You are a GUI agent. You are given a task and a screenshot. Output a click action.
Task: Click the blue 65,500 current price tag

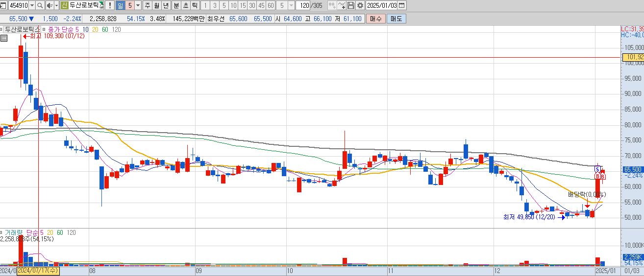[x=633, y=169]
